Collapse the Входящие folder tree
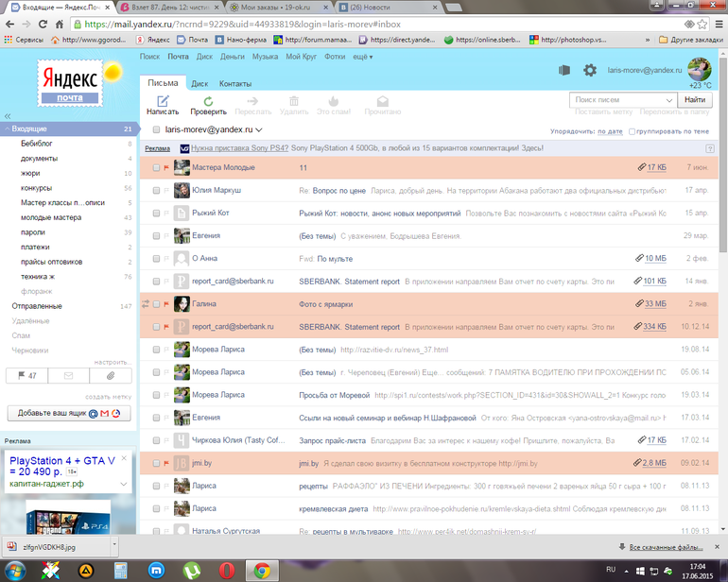The image size is (728, 582). [x=6, y=128]
